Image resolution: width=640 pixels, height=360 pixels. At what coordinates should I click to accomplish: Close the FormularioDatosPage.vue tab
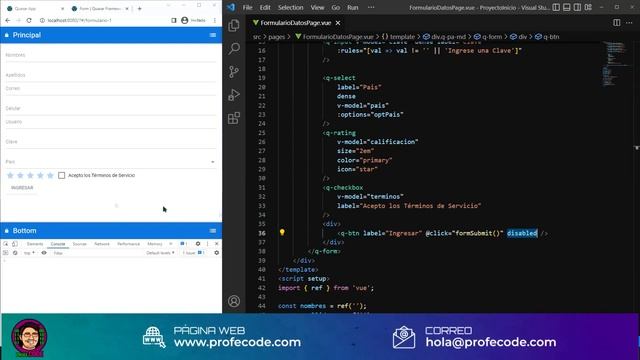tap(338, 23)
